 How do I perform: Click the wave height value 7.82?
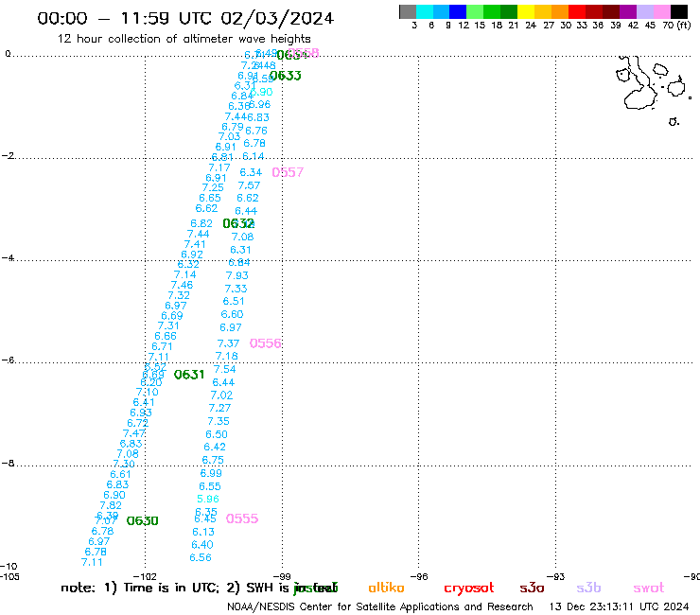111,505
